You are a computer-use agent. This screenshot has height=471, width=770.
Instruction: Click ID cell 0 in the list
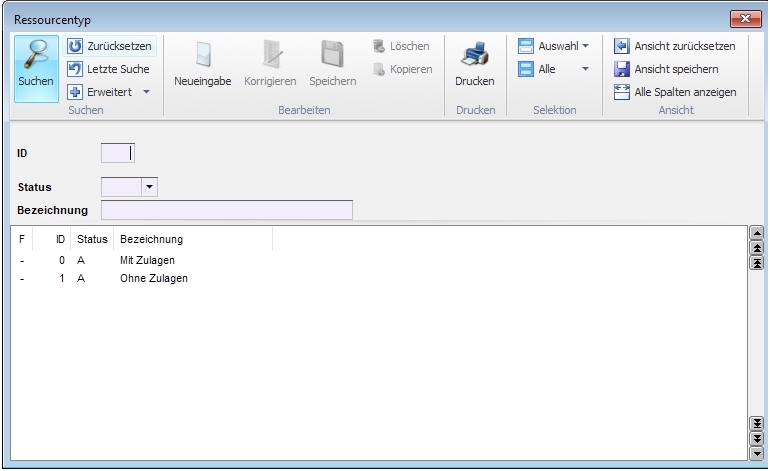pos(62,260)
